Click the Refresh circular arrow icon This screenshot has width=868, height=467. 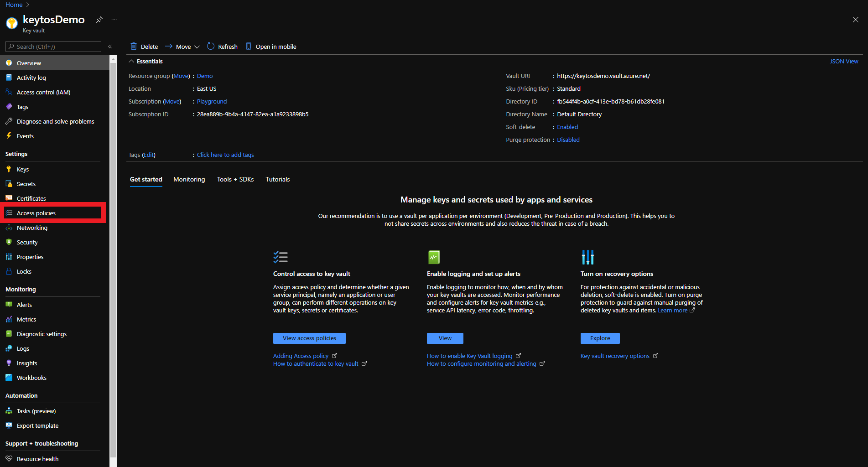(210, 47)
